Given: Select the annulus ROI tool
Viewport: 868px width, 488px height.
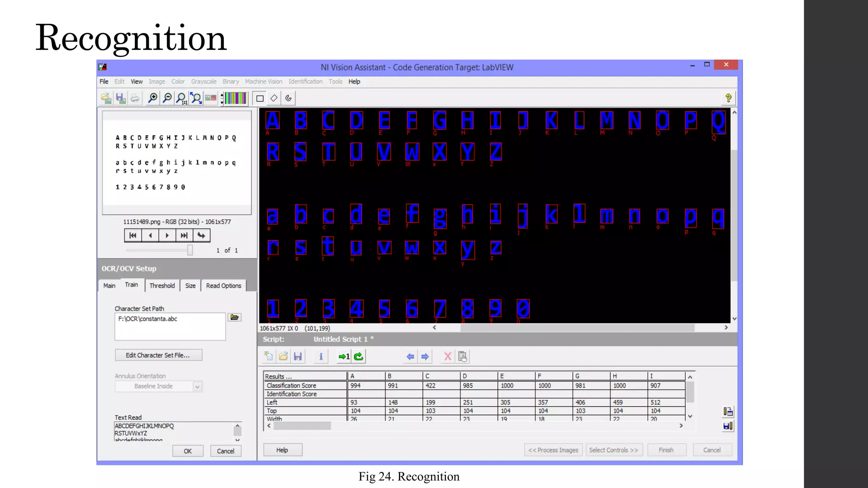Looking at the screenshot, I should [288, 98].
